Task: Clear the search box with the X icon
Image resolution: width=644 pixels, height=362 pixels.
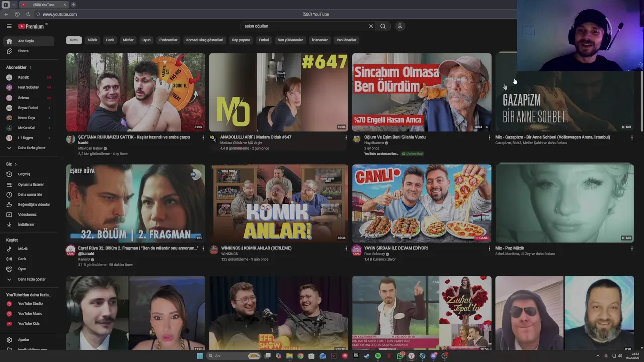Action: (x=371, y=26)
